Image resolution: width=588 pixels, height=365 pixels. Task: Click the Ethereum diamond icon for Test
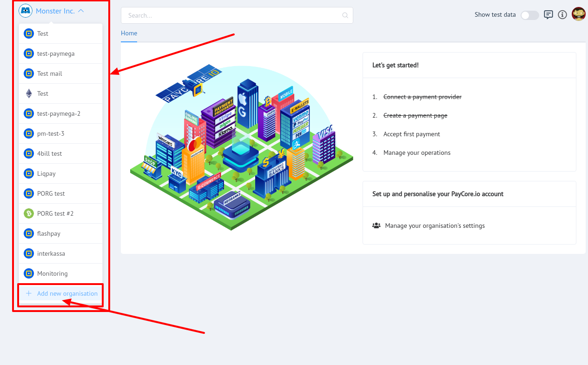point(29,93)
